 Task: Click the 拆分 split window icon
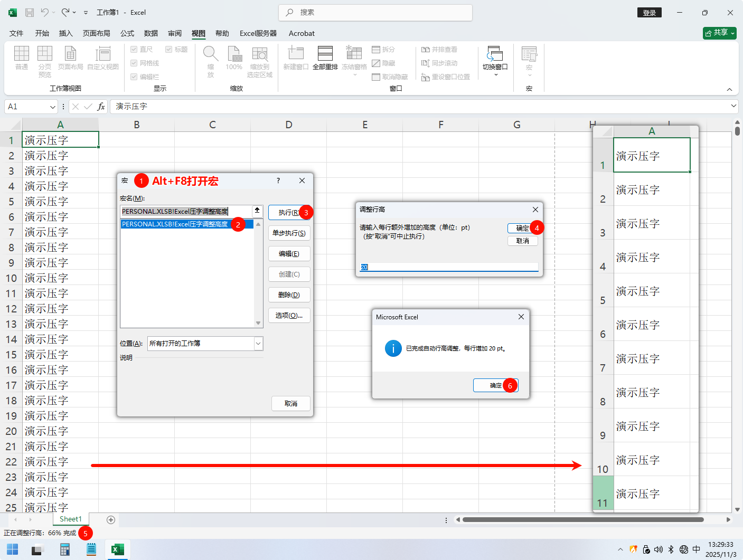point(376,50)
